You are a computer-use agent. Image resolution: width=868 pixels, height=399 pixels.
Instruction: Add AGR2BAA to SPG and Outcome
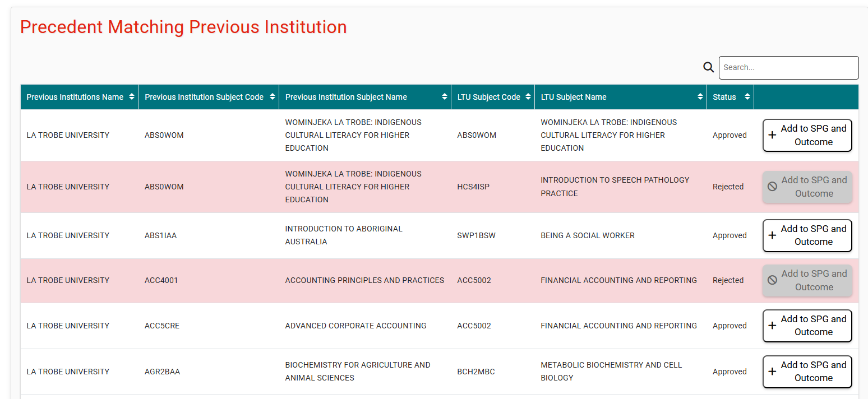(x=807, y=372)
